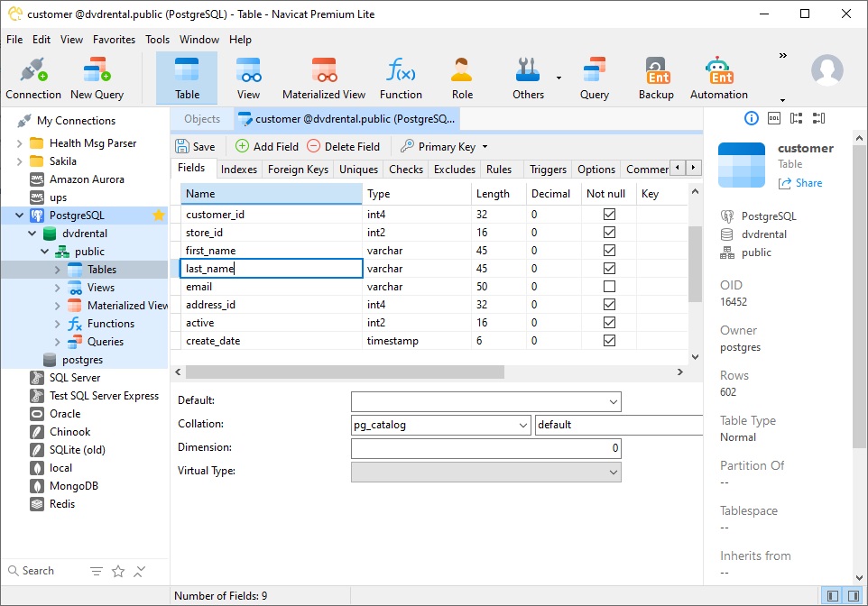Switch to the Foreign Keys tab

click(298, 170)
